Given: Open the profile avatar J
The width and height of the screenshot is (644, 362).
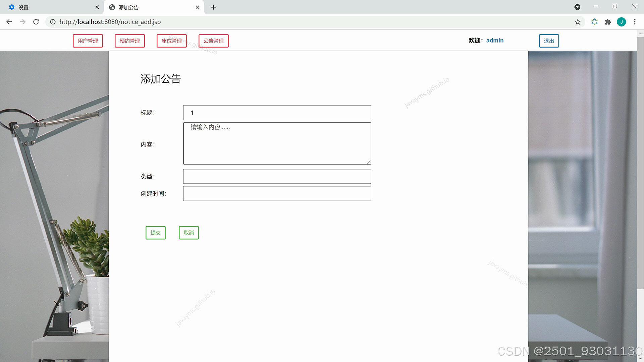Looking at the screenshot, I should tap(621, 22).
